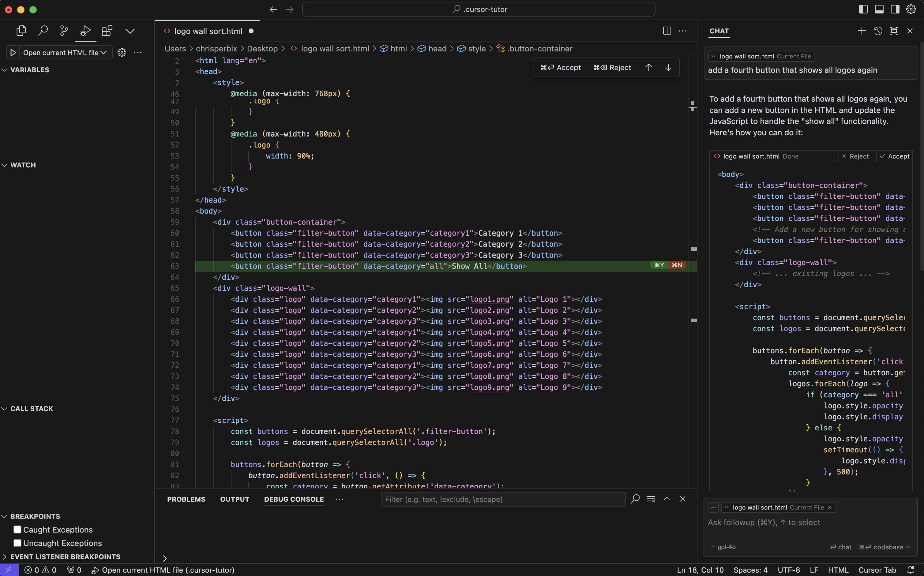Maximize the bottom panel chevron

click(x=667, y=499)
